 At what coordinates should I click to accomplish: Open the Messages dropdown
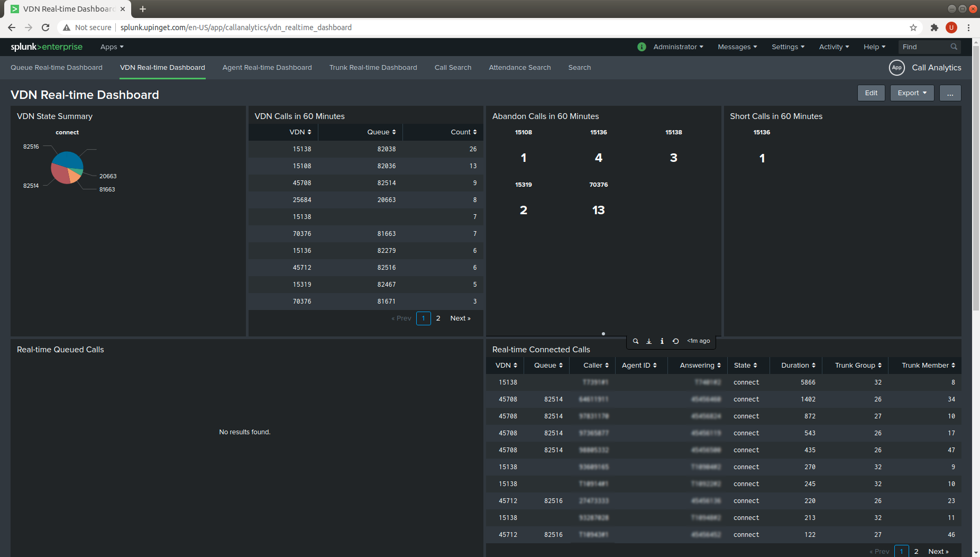pyautogui.click(x=737, y=47)
